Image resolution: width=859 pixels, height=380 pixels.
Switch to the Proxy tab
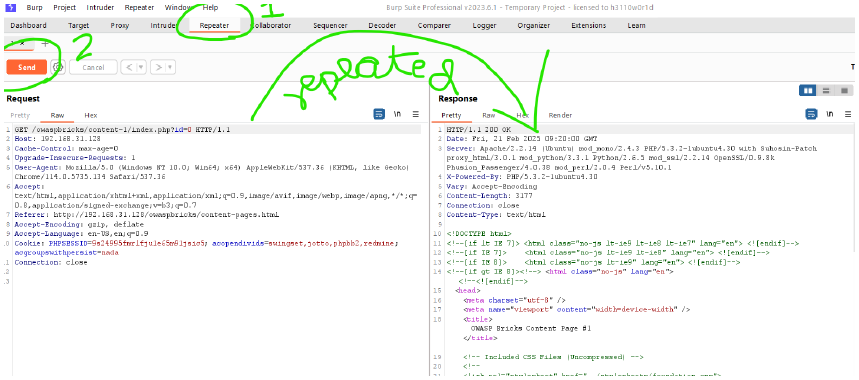pyautogui.click(x=119, y=26)
